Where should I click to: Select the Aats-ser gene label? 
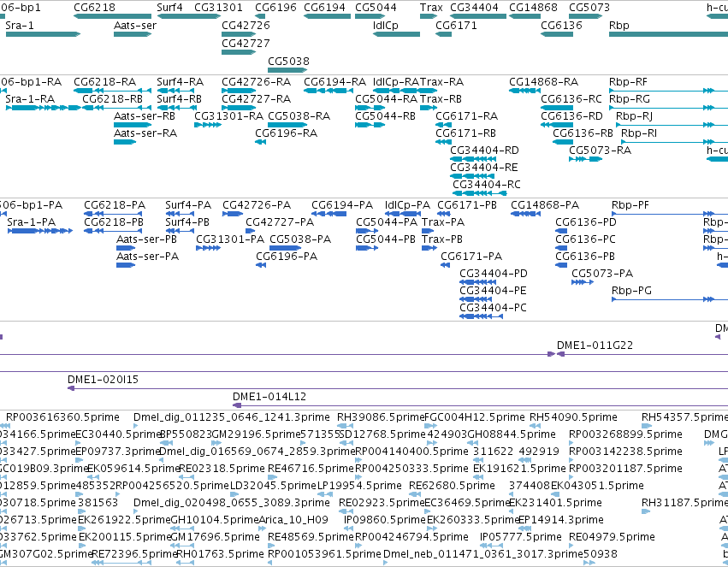pos(135,26)
